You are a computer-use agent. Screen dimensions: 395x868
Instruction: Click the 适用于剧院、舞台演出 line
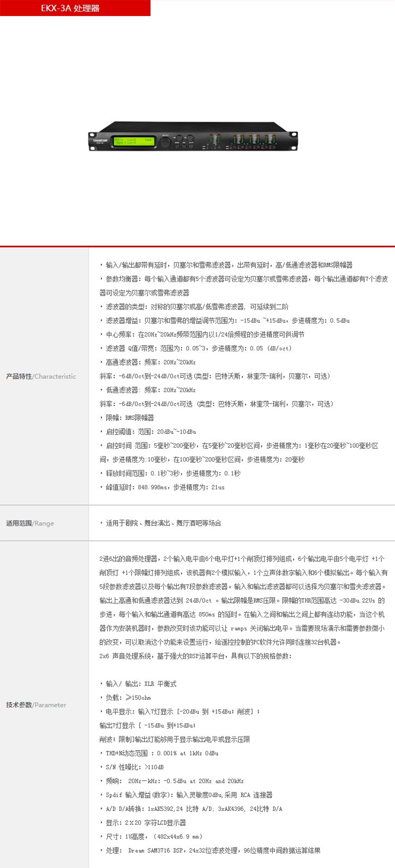160,523
